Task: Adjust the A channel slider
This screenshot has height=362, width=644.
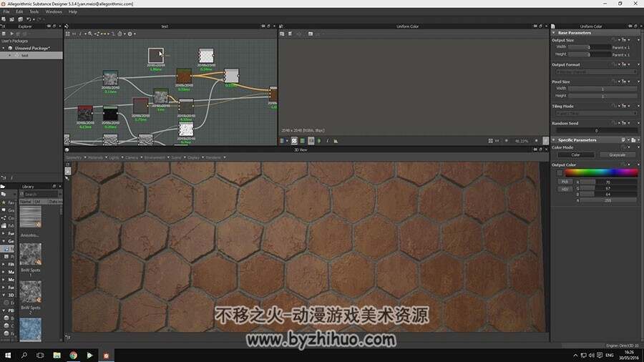Action: click(608, 200)
